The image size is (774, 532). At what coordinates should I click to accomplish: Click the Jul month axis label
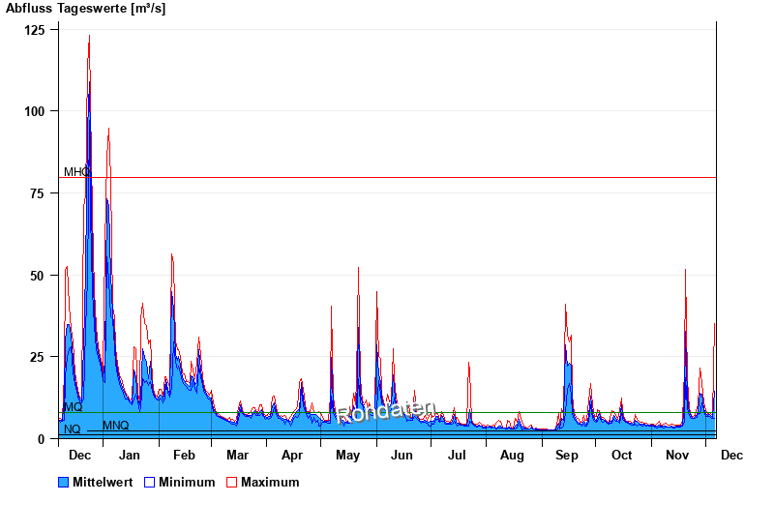point(458,455)
